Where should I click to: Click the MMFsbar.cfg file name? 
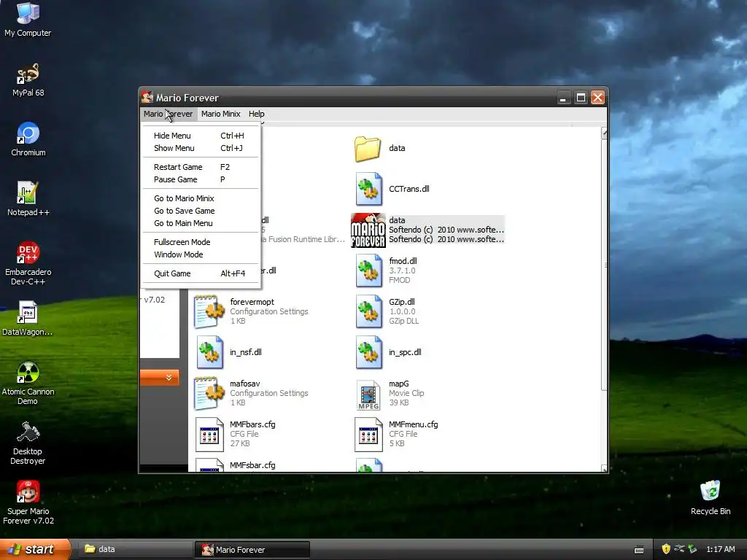[x=252, y=465]
